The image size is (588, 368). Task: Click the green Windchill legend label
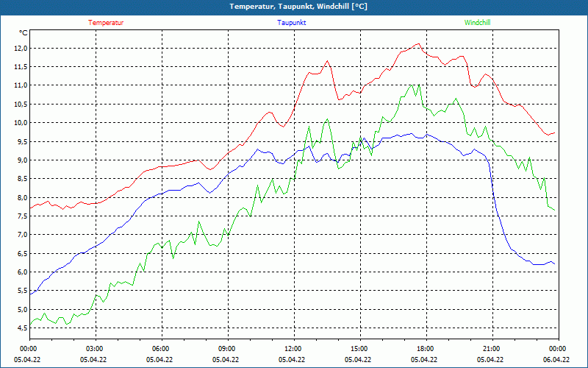(x=477, y=23)
